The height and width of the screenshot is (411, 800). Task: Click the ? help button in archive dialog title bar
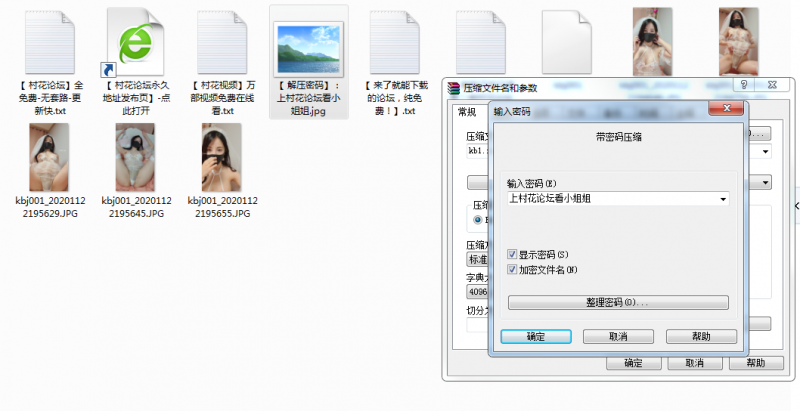[745, 87]
